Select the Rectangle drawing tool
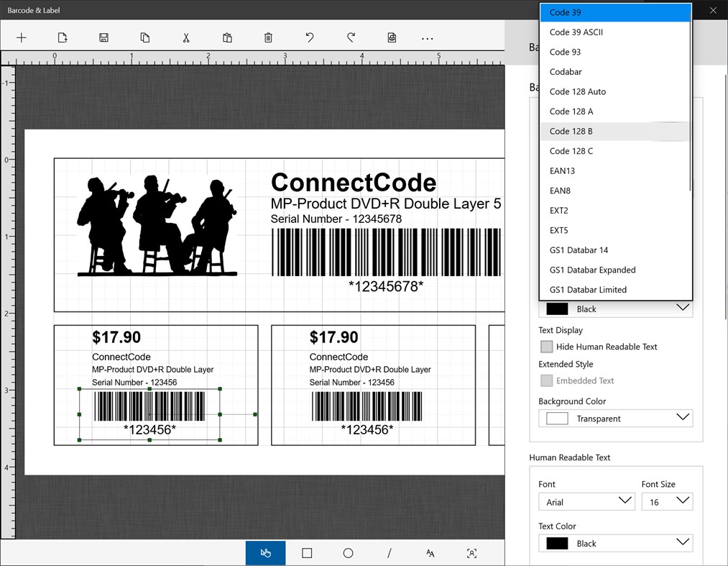Screen dimensions: 728x566 point(307,553)
